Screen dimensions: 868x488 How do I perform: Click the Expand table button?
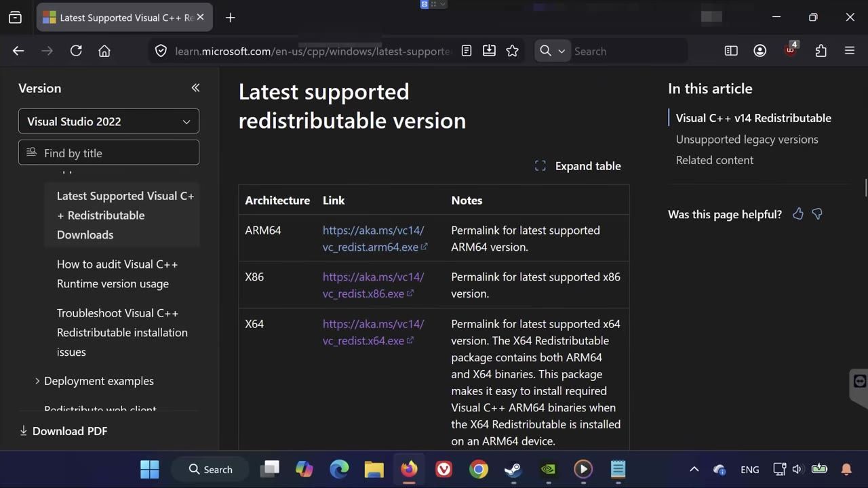click(x=578, y=166)
